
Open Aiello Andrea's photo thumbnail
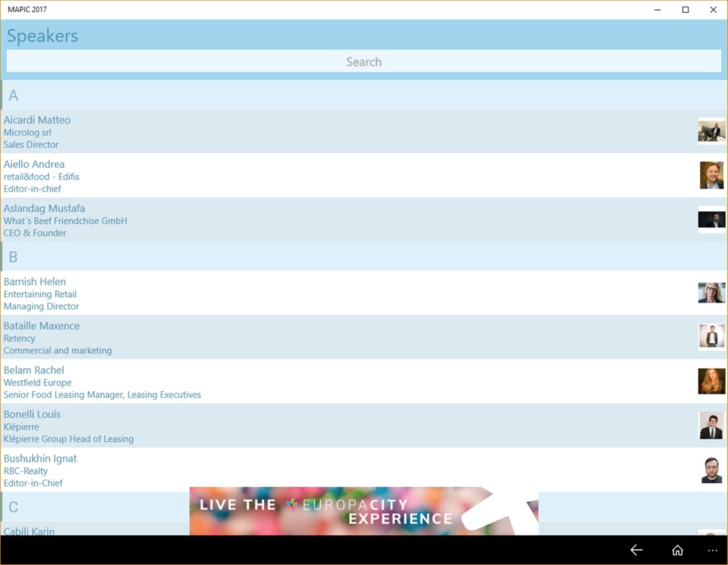pos(711,175)
